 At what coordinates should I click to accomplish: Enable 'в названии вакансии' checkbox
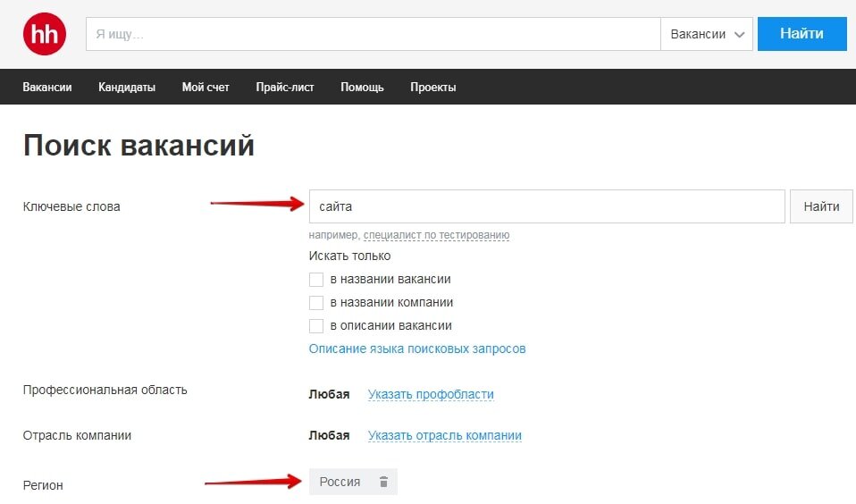coord(316,280)
